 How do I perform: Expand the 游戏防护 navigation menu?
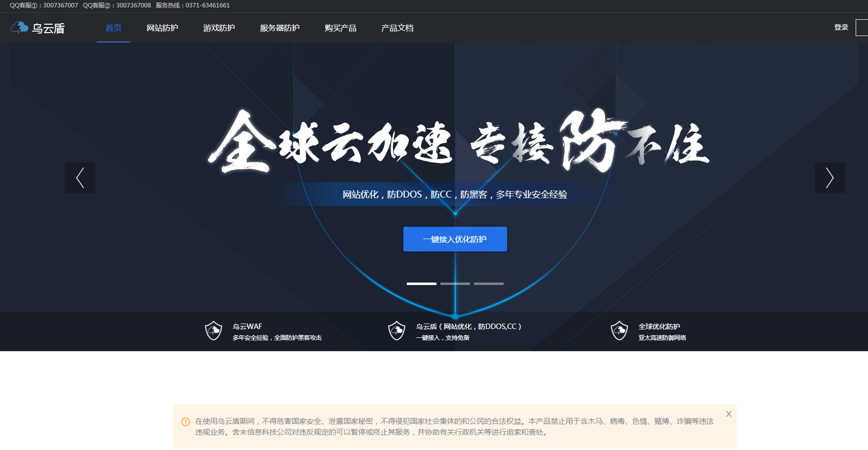219,28
